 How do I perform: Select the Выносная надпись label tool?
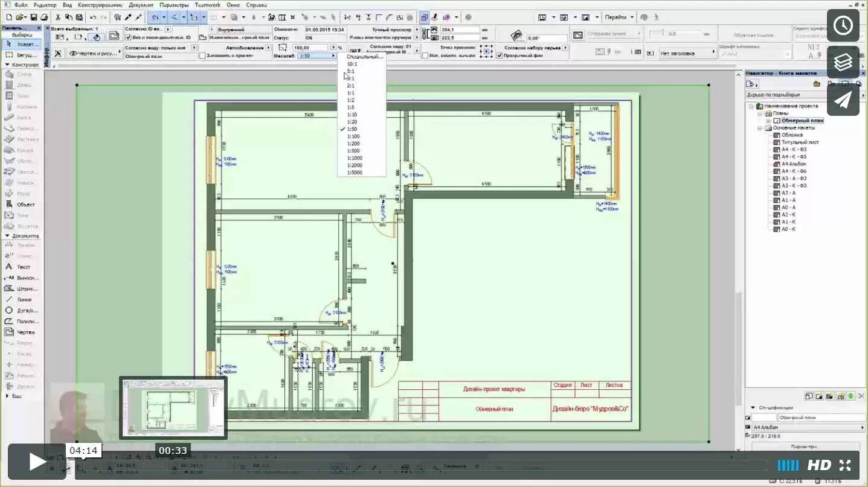pyautogui.click(x=21, y=278)
